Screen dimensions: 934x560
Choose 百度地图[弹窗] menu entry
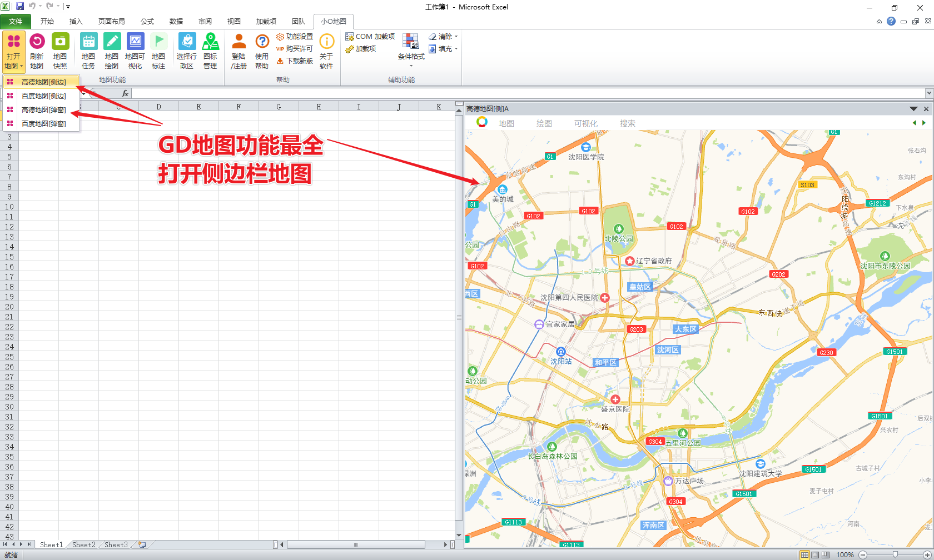click(41, 123)
